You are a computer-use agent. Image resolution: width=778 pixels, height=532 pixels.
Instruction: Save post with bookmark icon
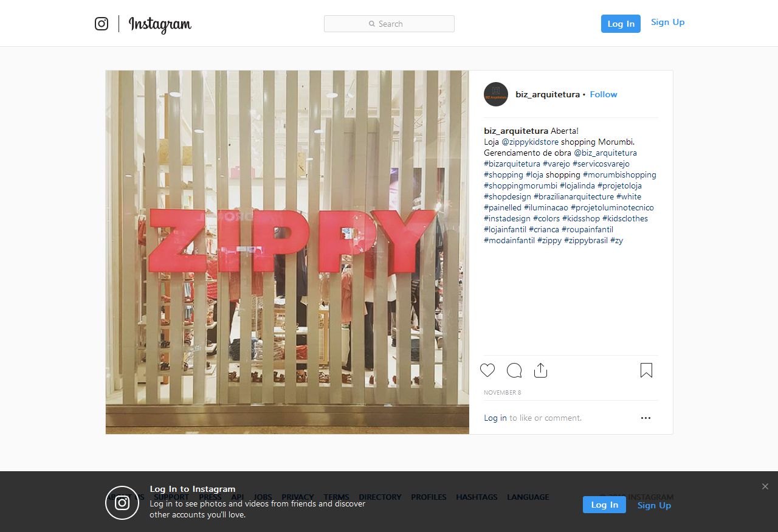point(646,370)
